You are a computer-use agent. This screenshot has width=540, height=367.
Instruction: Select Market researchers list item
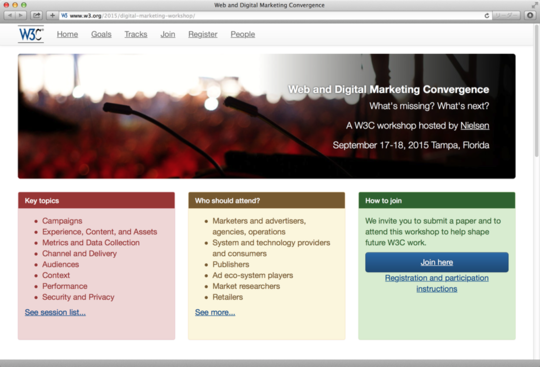pos(246,286)
